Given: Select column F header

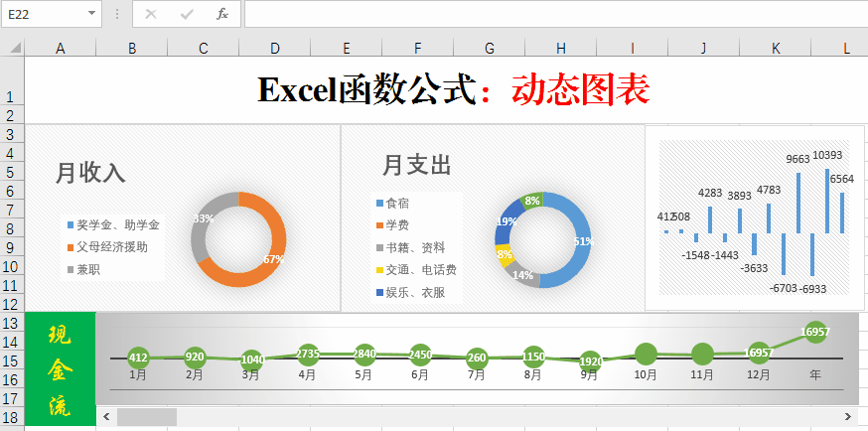Looking at the screenshot, I should point(417,49).
